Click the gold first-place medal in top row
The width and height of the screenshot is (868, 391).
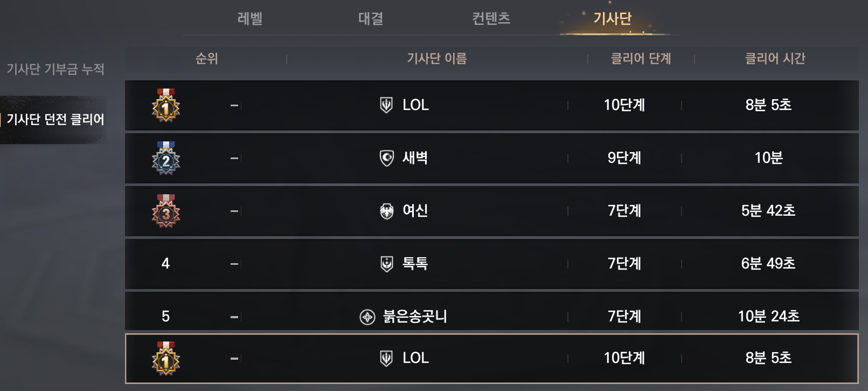[x=165, y=106]
